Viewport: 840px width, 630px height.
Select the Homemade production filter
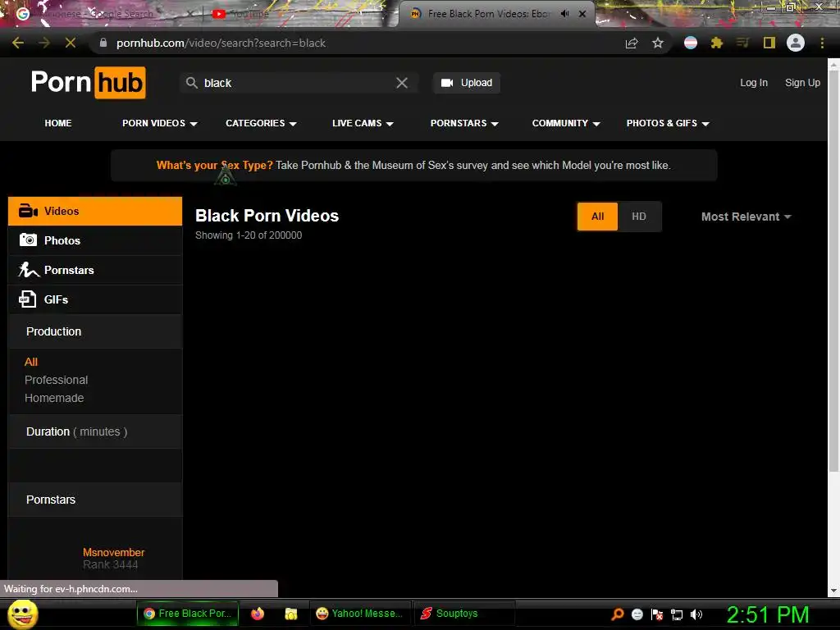tap(54, 398)
